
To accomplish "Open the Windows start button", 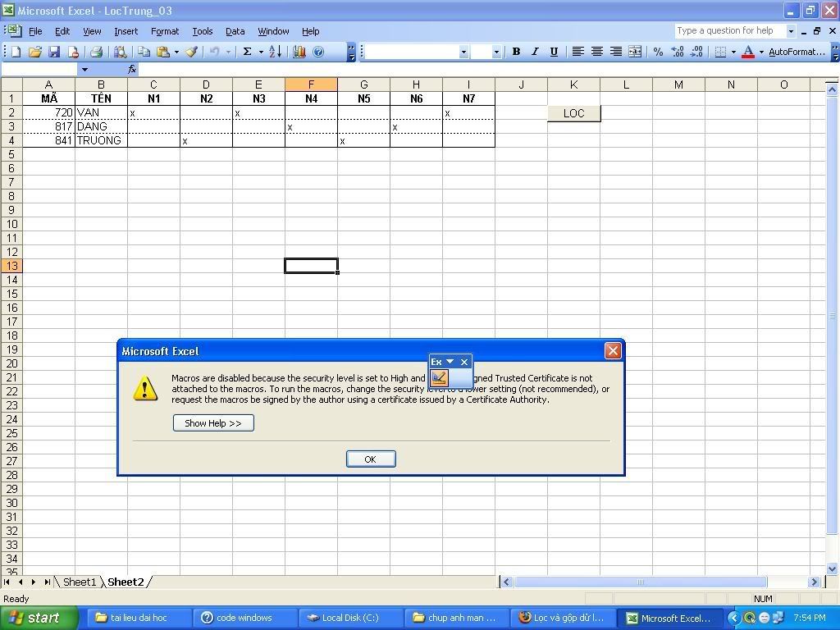I will (39, 618).
